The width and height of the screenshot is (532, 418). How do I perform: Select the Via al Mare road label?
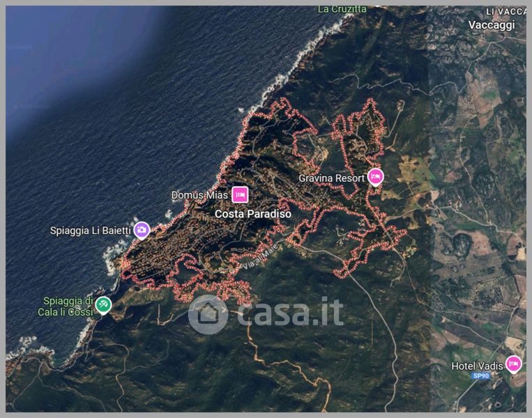[261, 256]
